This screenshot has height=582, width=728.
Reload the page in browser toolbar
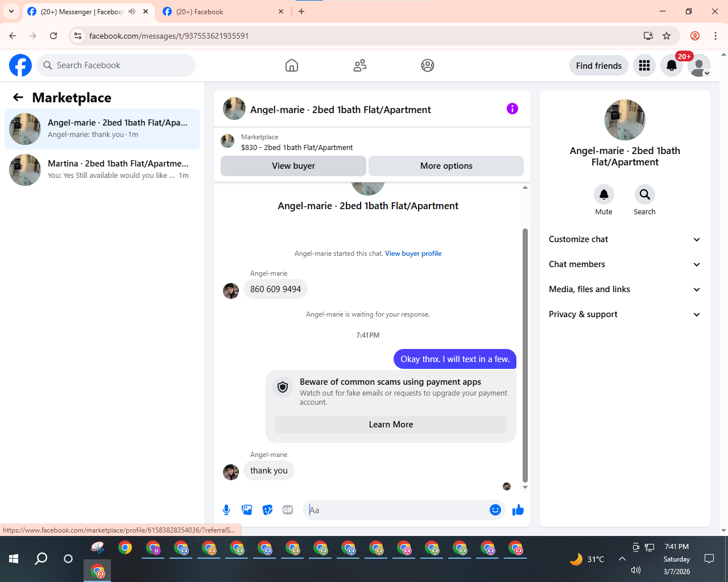pos(53,36)
